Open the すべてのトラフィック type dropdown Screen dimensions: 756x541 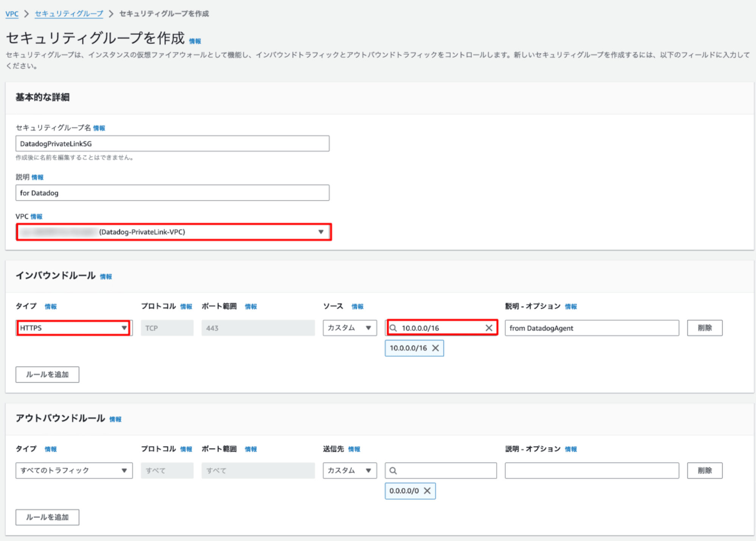tap(74, 471)
